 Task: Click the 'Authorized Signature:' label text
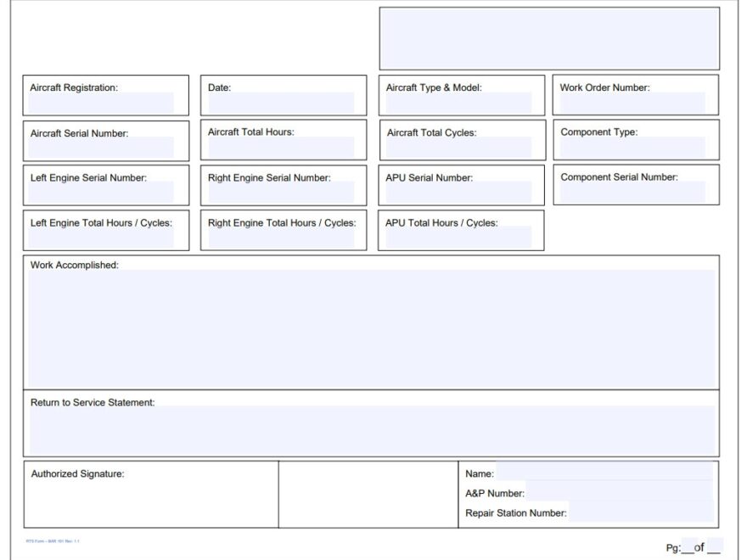[x=77, y=473]
